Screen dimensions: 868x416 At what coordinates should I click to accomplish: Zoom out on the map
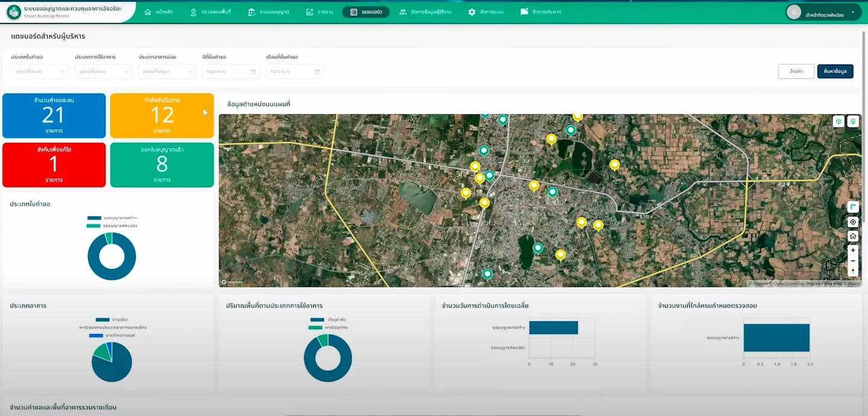point(853,260)
